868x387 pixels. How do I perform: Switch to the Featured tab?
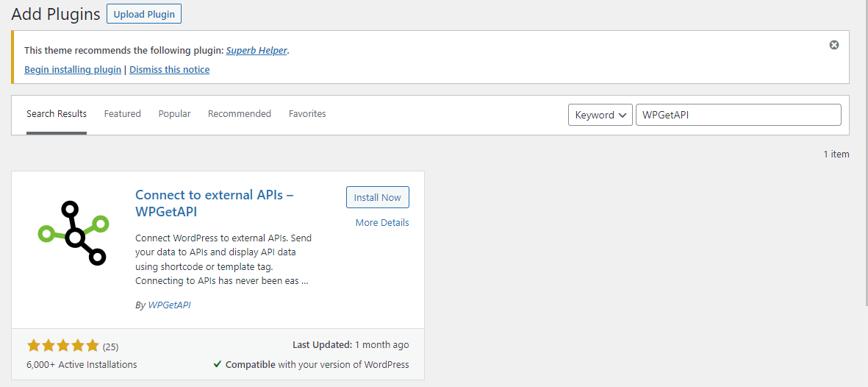click(x=122, y=113)
